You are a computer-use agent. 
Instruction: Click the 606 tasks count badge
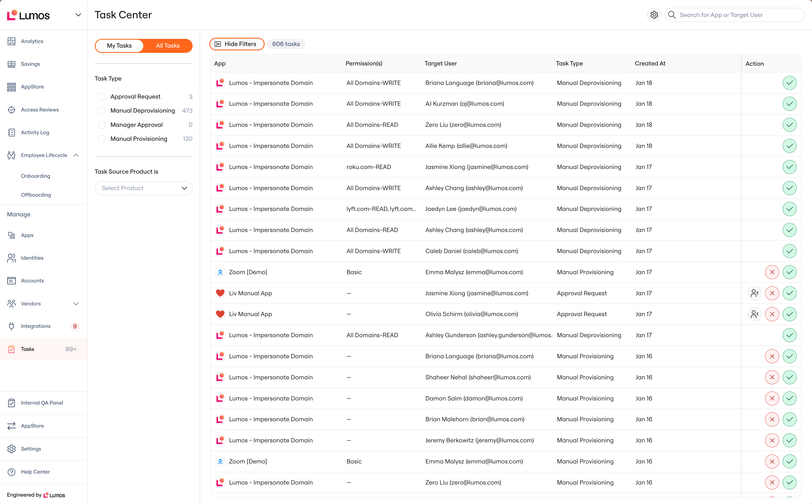click(286, 44)
